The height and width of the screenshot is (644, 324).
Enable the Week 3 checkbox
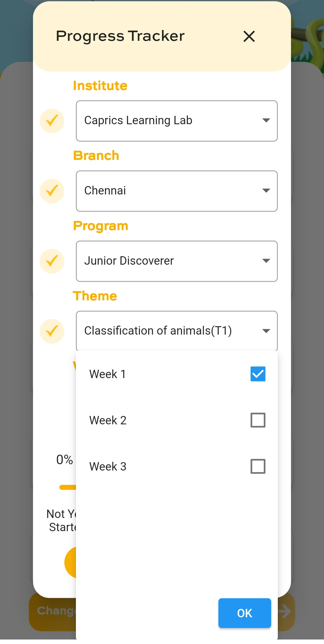(x=258, y=466)
